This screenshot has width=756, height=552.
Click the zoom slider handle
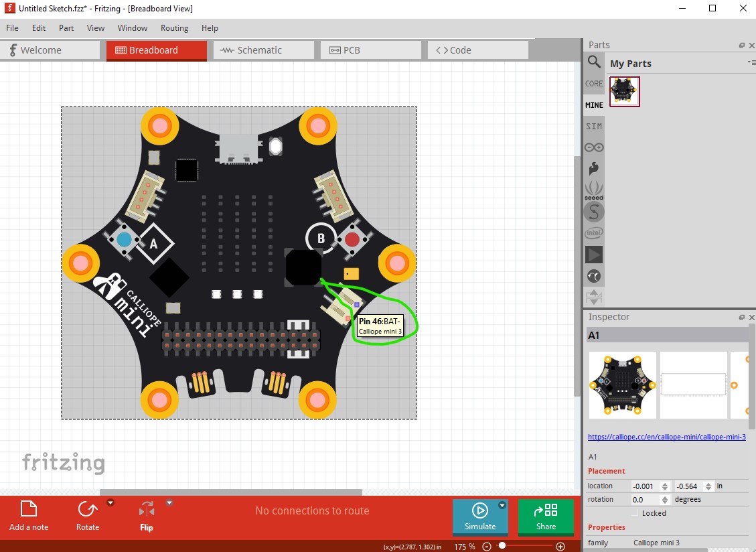pos(502,545)
